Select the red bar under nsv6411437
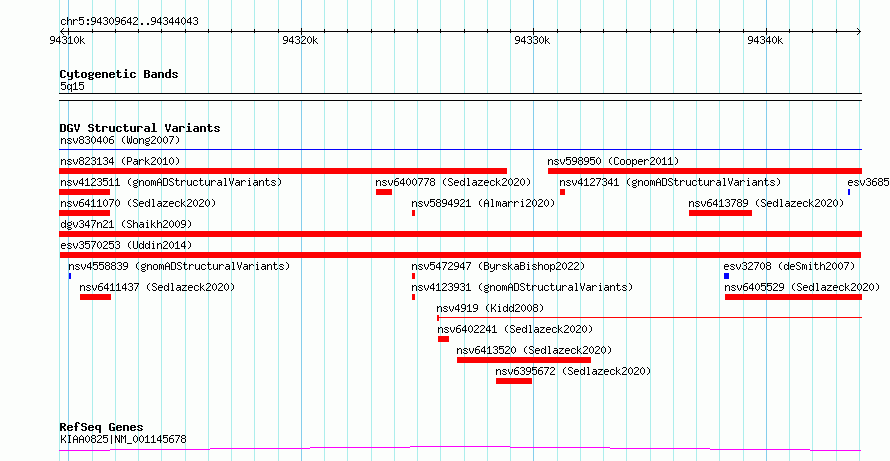Viewport: 890px width, 461px height. [x=95, y=297]
